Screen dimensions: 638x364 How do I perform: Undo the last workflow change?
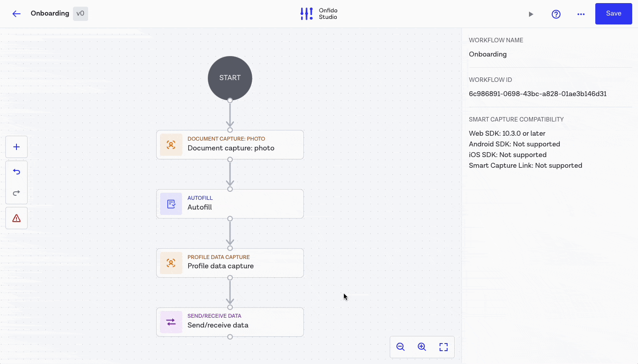click(16, 171)
